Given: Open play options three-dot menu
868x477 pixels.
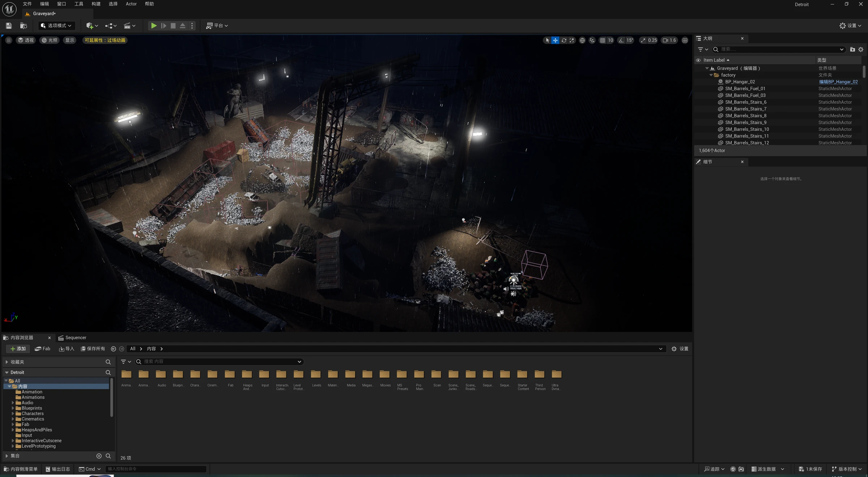Looking at the screenshot, I should 192,26.
